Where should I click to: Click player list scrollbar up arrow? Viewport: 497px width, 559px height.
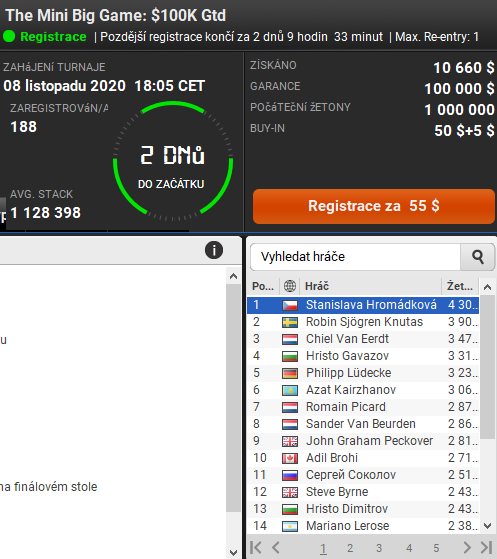pos(487,287)
